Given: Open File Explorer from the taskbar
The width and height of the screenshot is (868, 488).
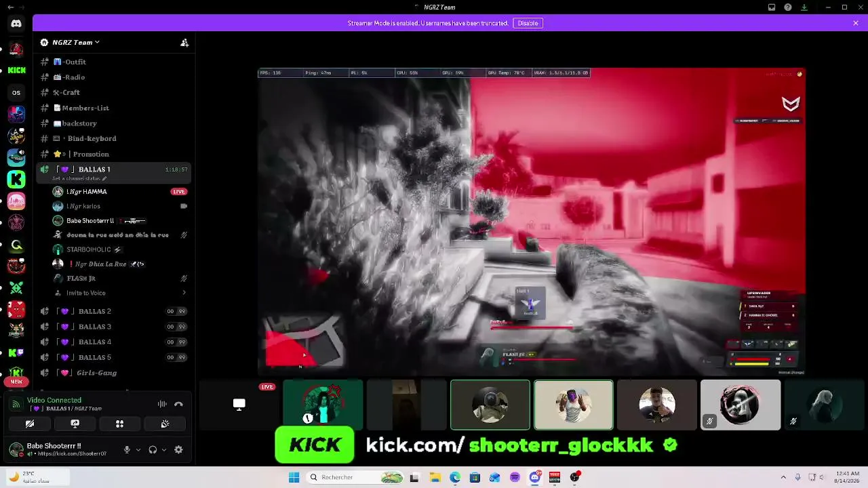Looking at the screenshot, I should click(435, 477).
